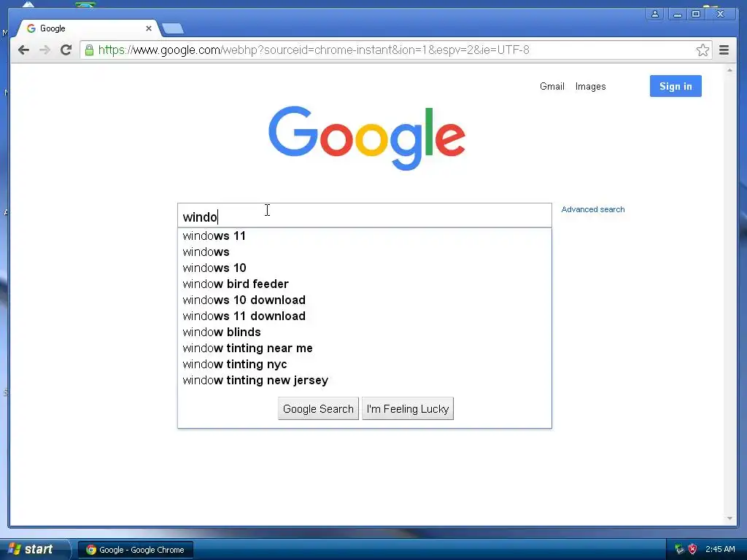Click the Google Search button
Image resolution: width=747 pixels, height=560 pixels.
click(x=318, y=408)
